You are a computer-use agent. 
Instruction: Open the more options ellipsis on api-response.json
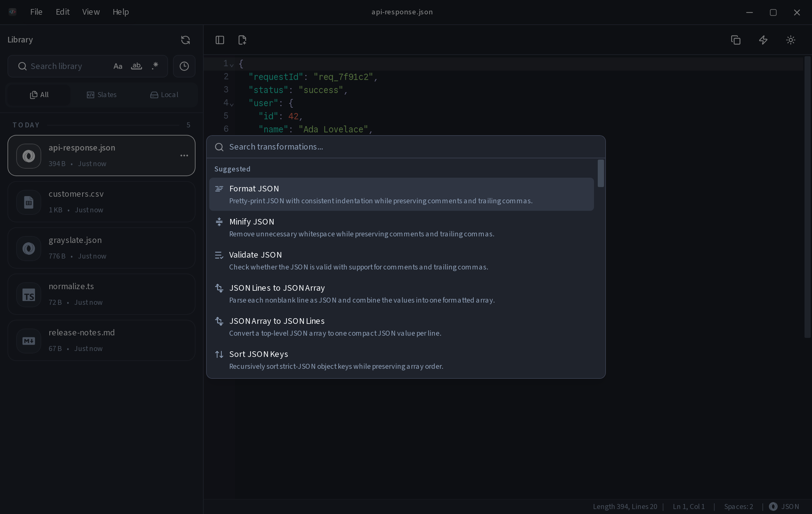[184, 156]
